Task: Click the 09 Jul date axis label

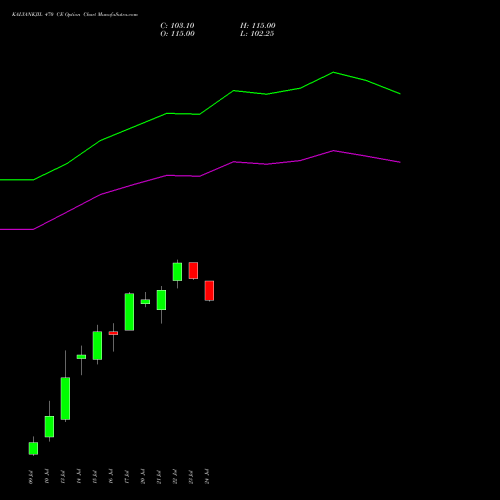Action: (31, 477)
